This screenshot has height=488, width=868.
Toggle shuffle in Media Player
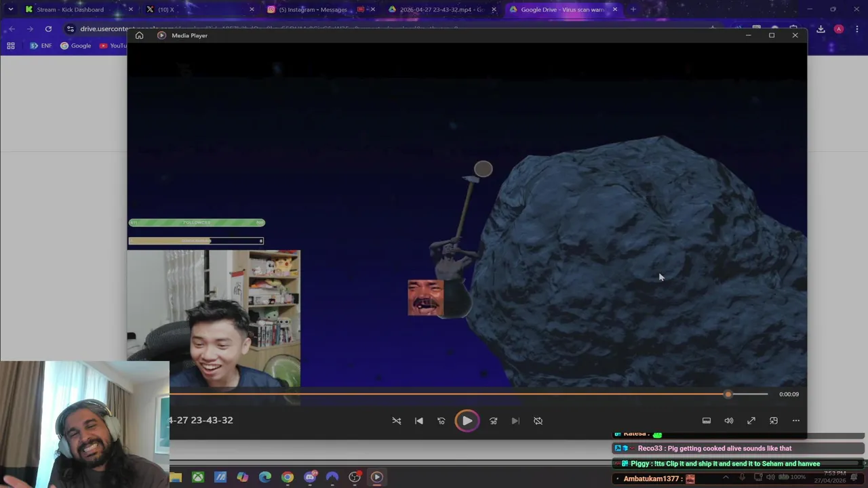tap(397, 421)
